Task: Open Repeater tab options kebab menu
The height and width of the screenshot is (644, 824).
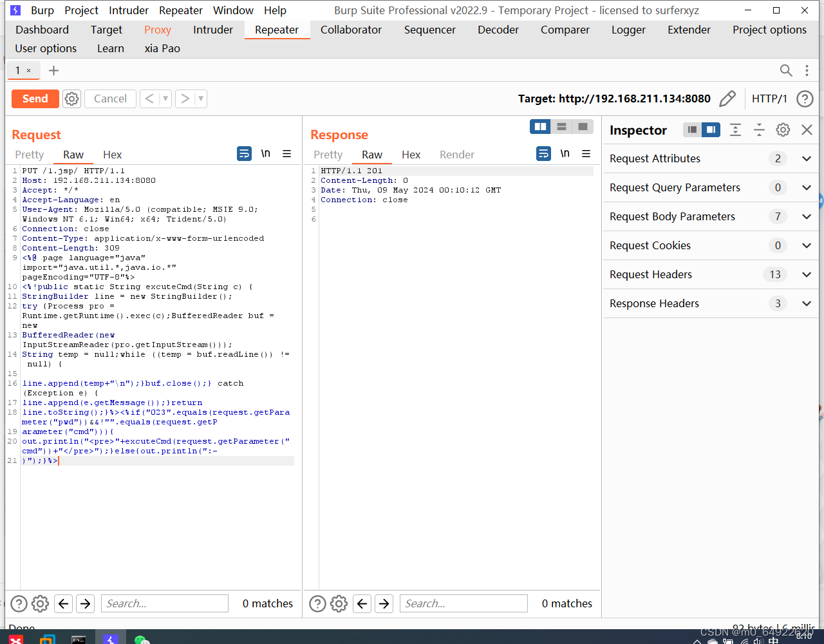Action: click(807, 70)
